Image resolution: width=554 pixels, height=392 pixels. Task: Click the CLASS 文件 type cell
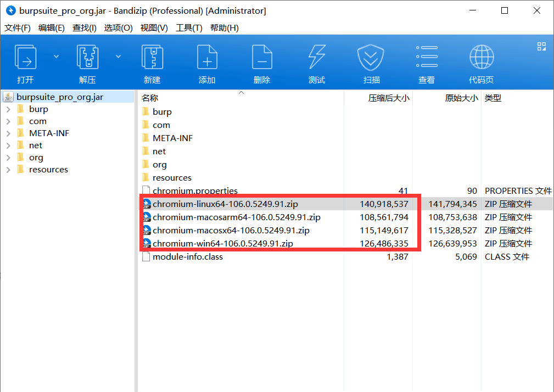tap(507, 257)
